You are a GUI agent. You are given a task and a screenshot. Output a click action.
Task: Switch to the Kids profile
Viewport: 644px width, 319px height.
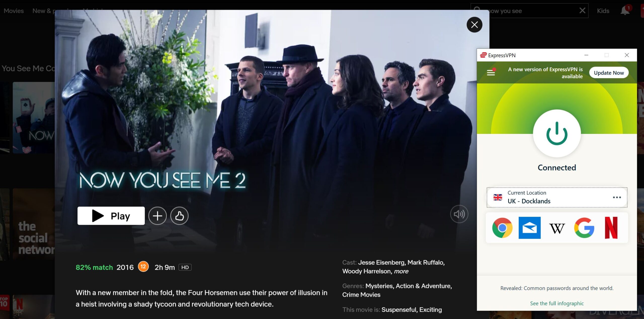click(603, 11)
